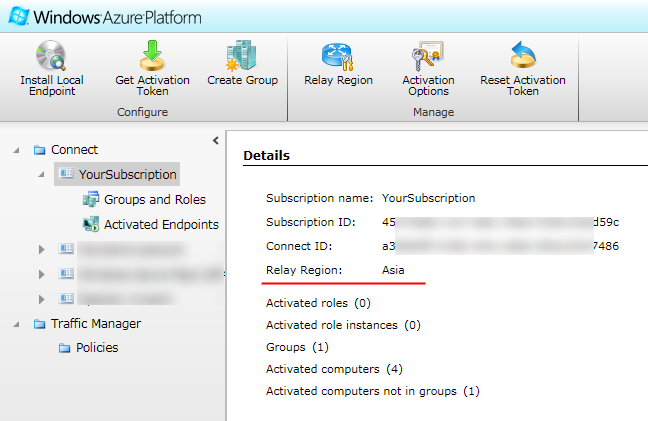Click Activated role instances (0)

pos(343,325)
